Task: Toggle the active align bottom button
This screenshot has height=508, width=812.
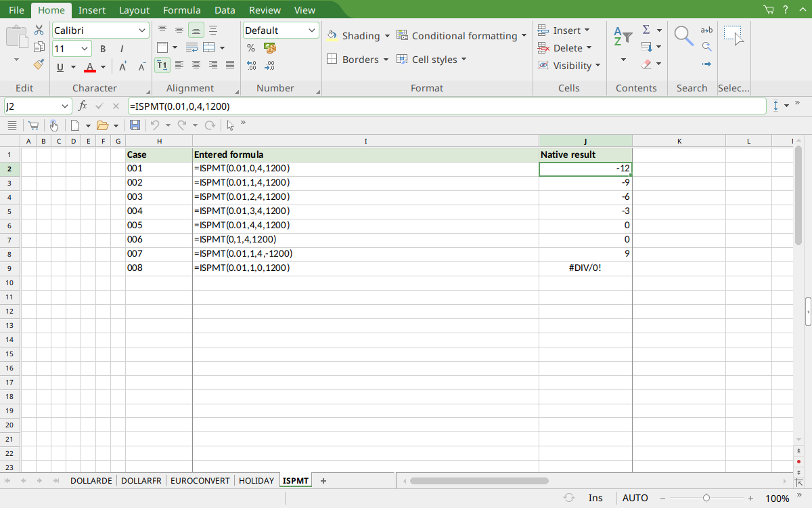Action: coord(196,30)
